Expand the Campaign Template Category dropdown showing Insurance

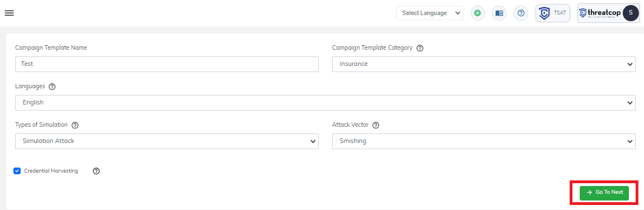tap(484, 64)
